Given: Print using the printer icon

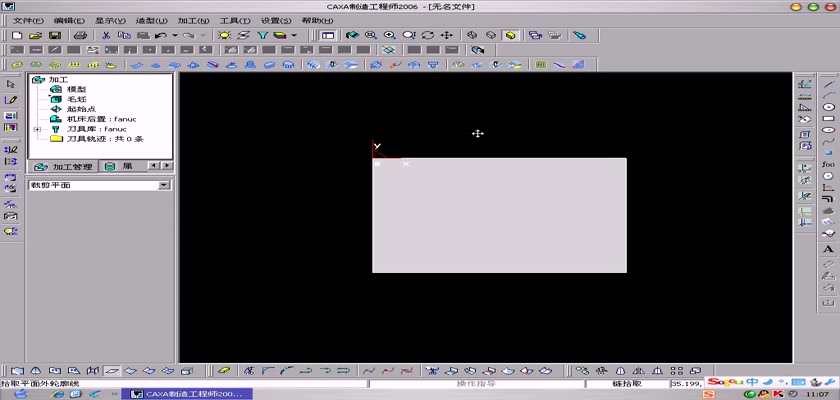Looking at the screenshot, I should click(x=80, y=35).
